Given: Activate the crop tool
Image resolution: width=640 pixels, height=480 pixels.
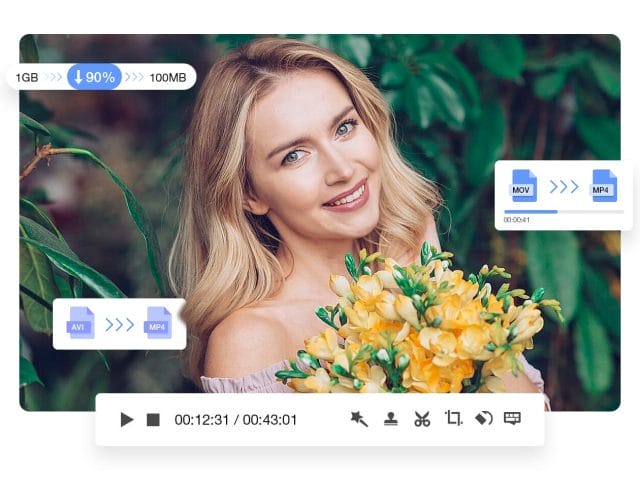Looking at the screenshot, I should click(x=453, y=419).
